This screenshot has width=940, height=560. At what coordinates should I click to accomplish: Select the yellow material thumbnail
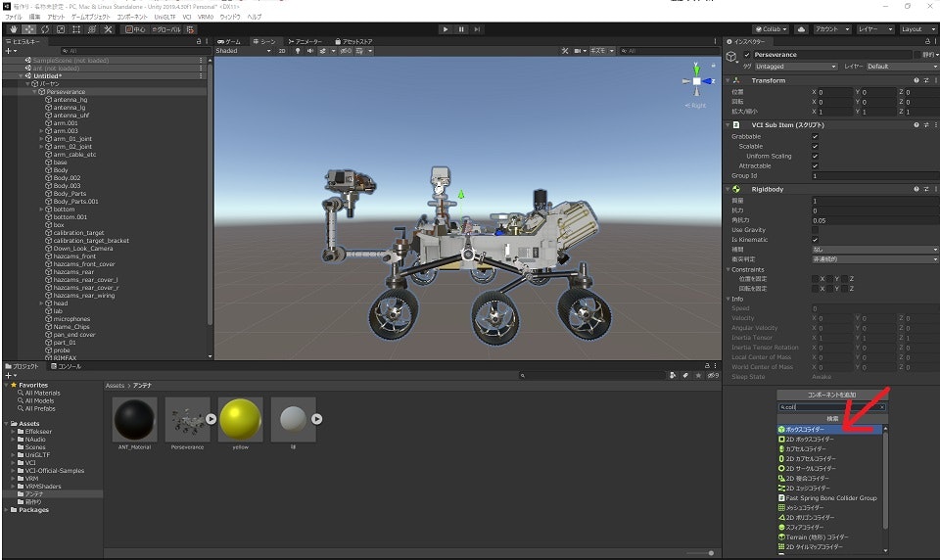pos(240,421)
